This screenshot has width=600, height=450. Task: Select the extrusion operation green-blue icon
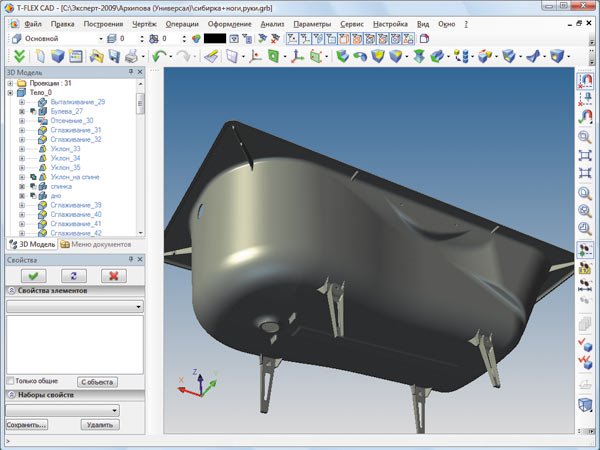342,57
